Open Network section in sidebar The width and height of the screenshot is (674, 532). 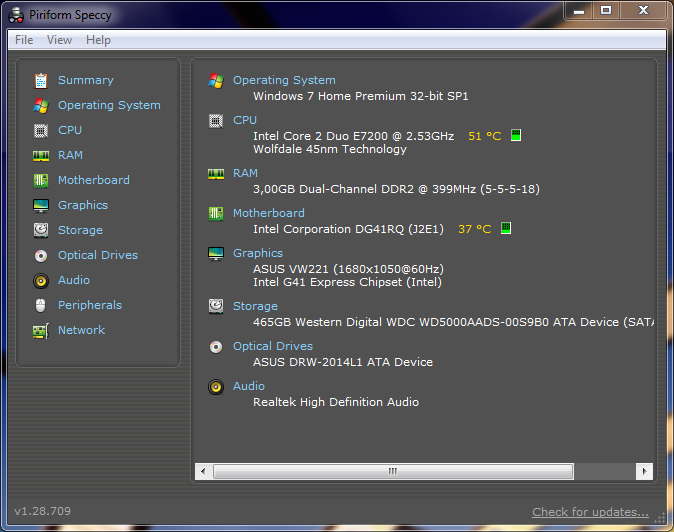coord(81,330)
